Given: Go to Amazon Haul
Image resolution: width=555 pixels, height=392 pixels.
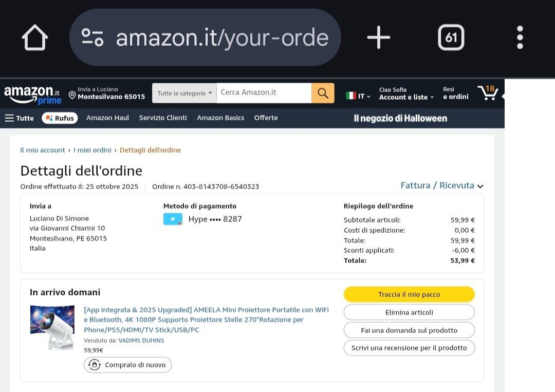Looking at the screenshot, I should 107,118.
